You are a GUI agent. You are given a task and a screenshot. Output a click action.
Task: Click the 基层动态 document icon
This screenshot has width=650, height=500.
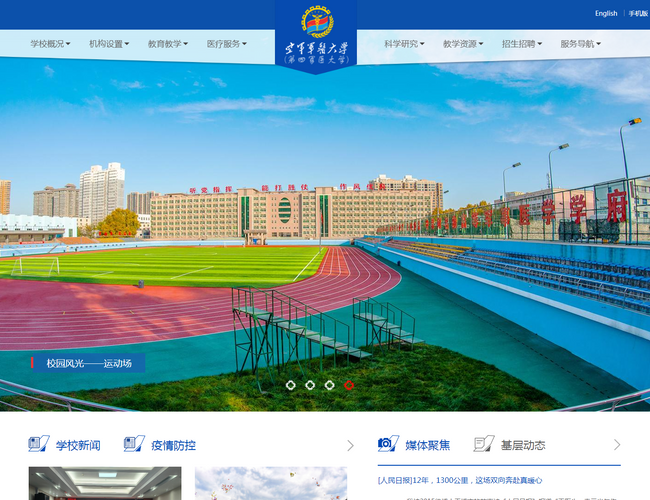[x=484, y=444]
